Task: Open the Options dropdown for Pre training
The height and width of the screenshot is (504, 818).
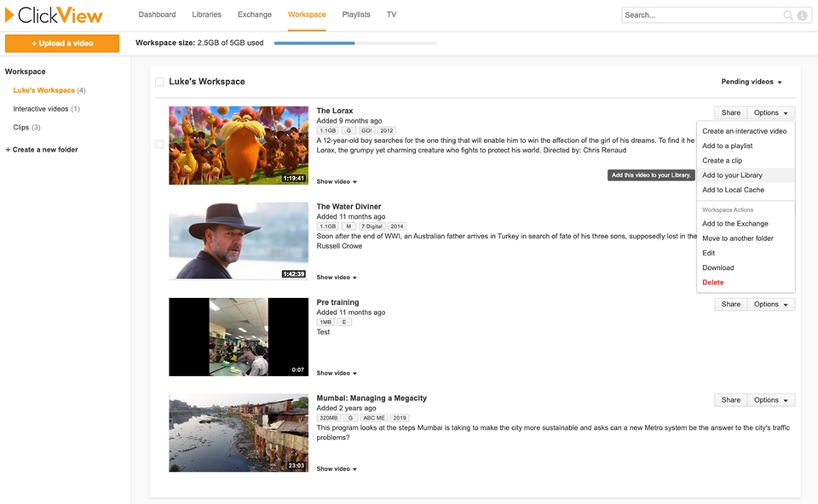Action: tap(770, 304)
